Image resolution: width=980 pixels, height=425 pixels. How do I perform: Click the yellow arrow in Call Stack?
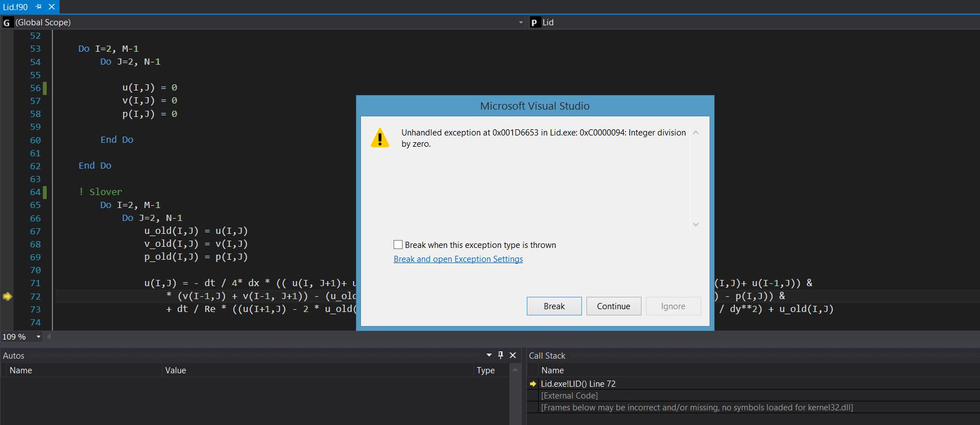pyautogui.click(x=532, y=384)
